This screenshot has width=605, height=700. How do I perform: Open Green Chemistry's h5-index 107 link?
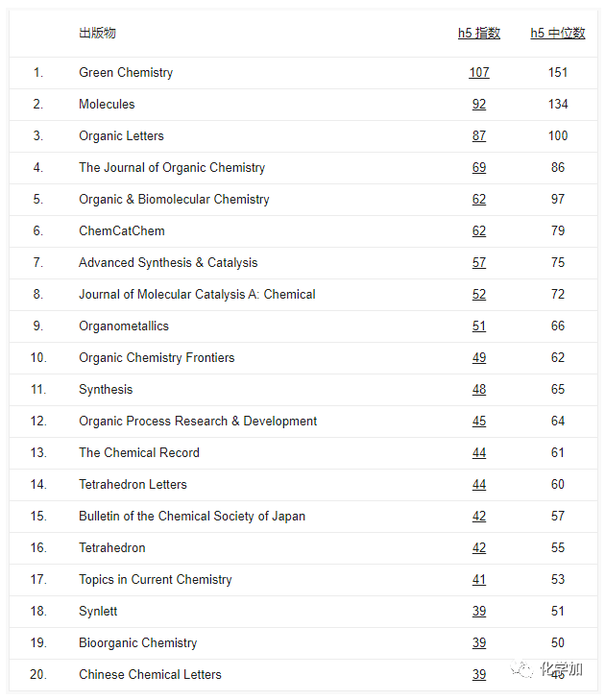coord(478,73)
